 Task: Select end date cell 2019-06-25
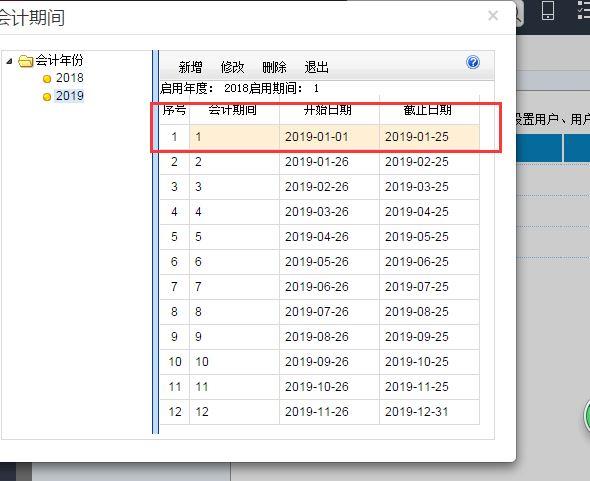coord(429,262)
